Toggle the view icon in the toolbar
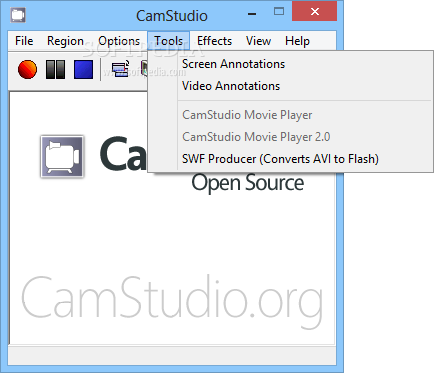The image size is (434, 373). 120,69
